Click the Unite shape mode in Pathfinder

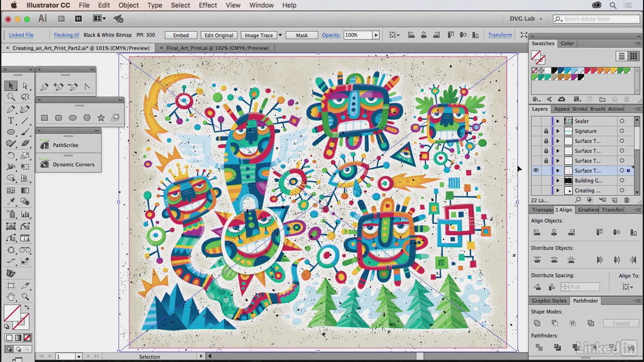coord(537,323)
